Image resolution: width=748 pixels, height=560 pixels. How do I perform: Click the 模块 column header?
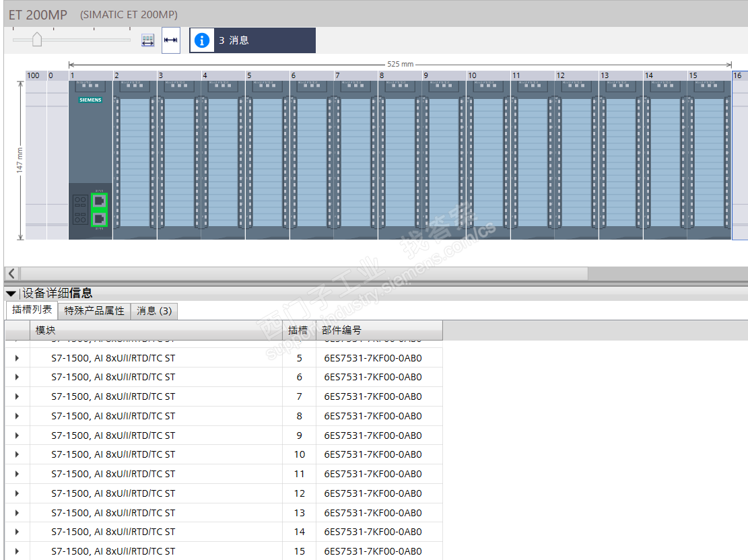click(x=156, y=330)
